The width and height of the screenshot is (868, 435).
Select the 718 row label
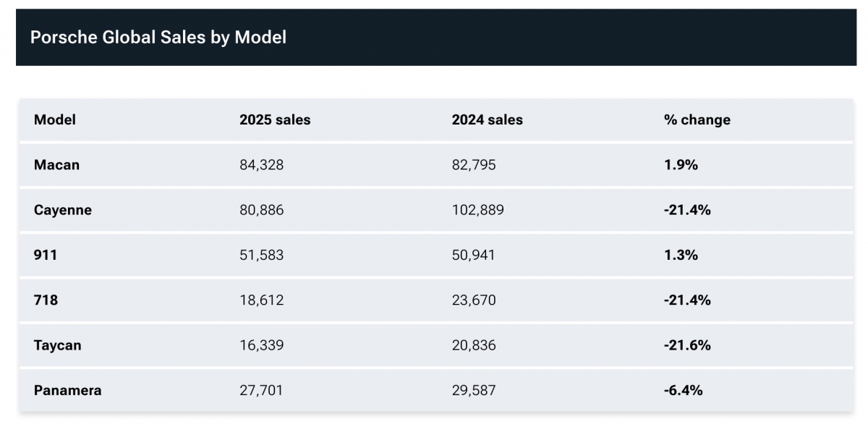coord(46,300)
